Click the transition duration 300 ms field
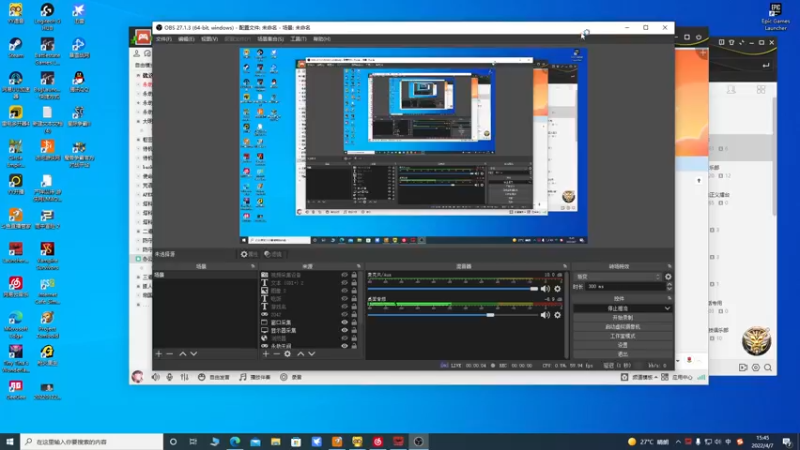This screenshot has width=800, height=450. [626, 287]
